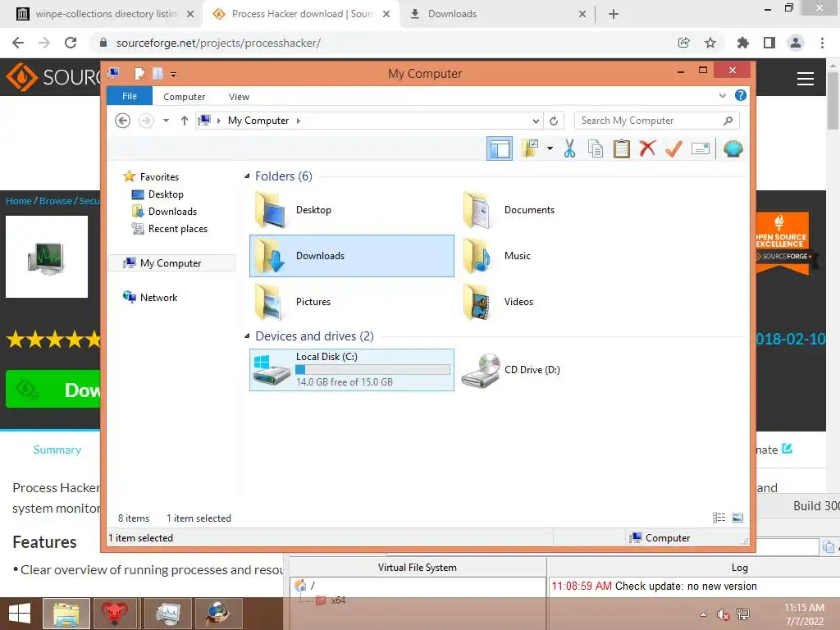
Task: Open Summary tab on SourceForge page
Action: (57, 450)
